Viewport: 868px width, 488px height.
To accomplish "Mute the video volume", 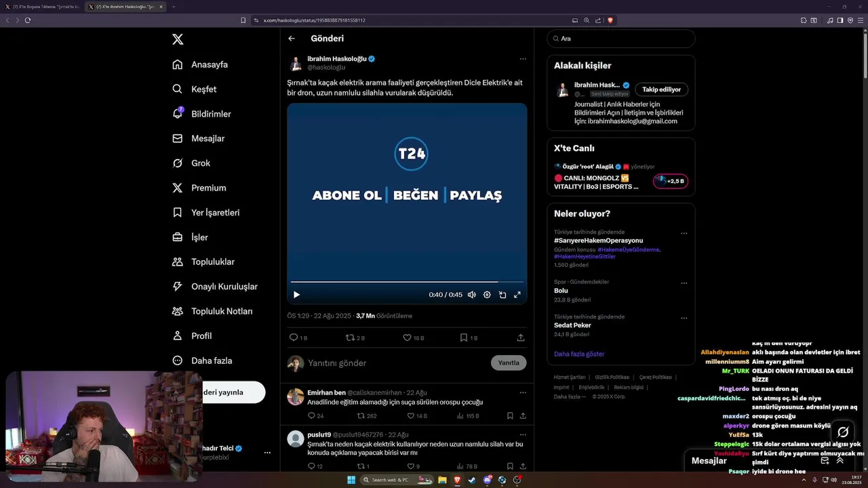I will coord(472,295).
